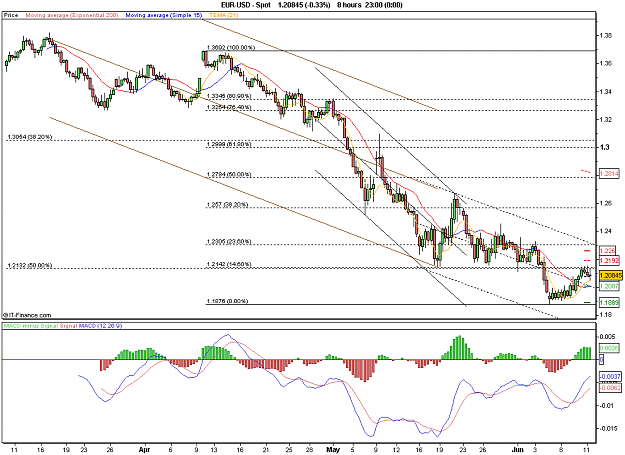
Task: Select the red -0.0062 signal value tag
Action: tap(610, 387)
